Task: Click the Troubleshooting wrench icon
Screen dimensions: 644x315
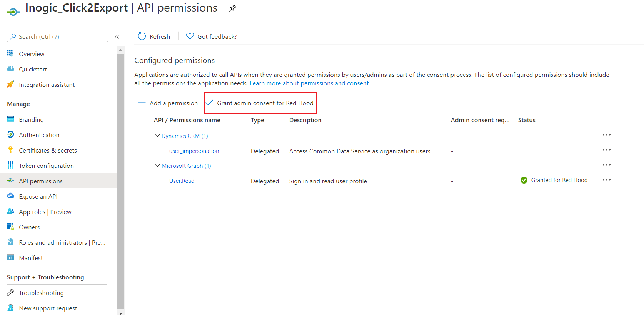Action: click(10, 292)
